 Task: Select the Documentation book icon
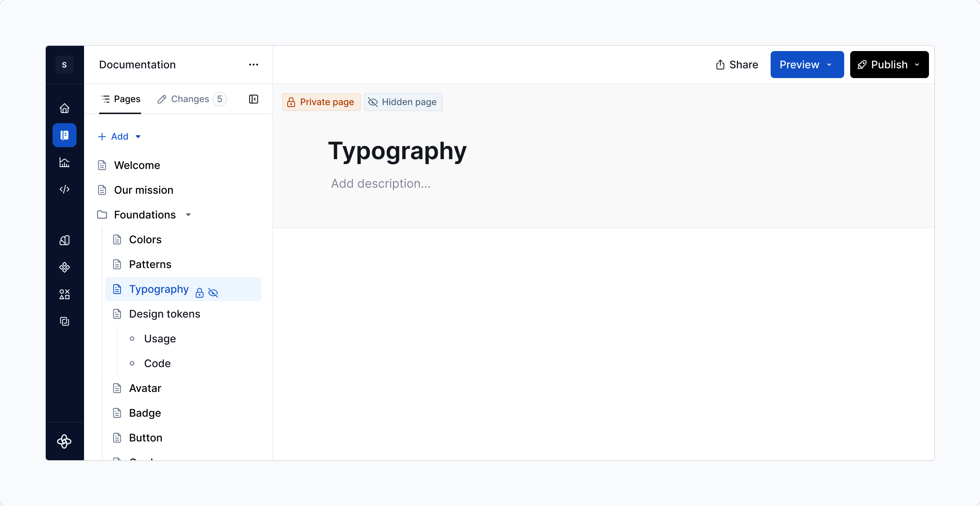pos(64,135)
